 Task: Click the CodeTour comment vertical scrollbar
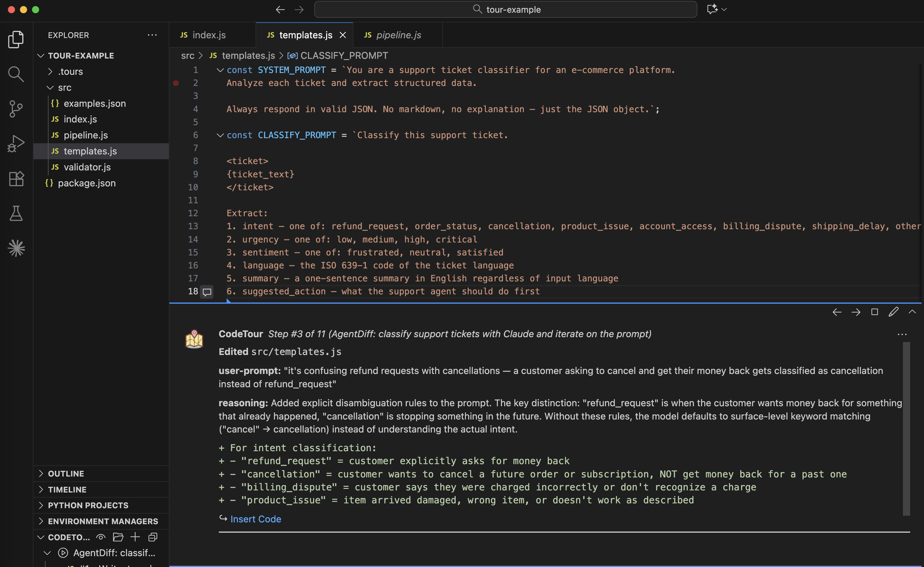[x=906, y=429]
